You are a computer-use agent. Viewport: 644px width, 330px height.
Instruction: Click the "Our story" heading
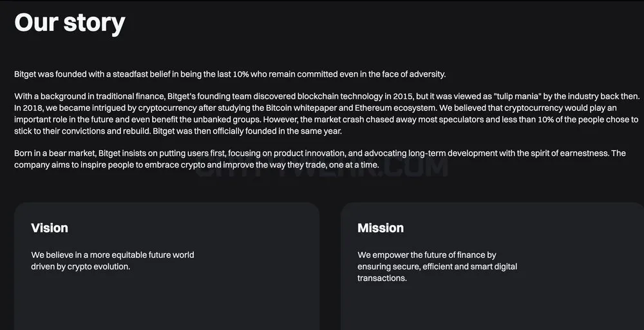coord(70,23)
